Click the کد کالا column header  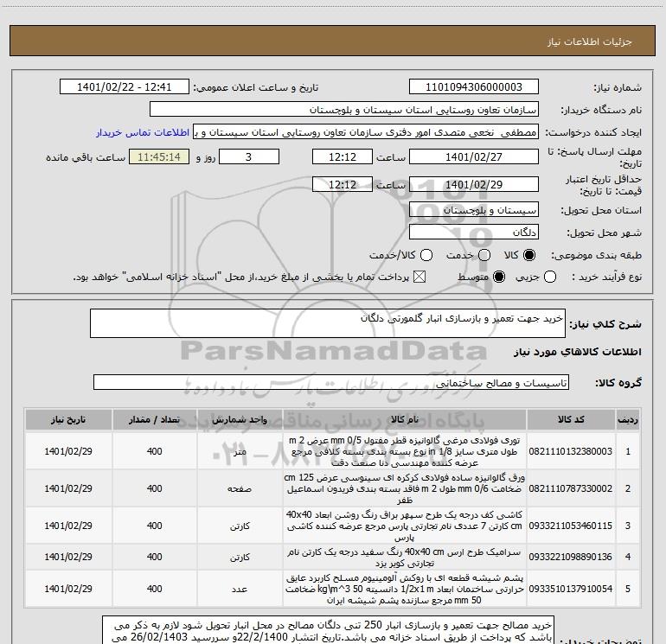point(571,420)
